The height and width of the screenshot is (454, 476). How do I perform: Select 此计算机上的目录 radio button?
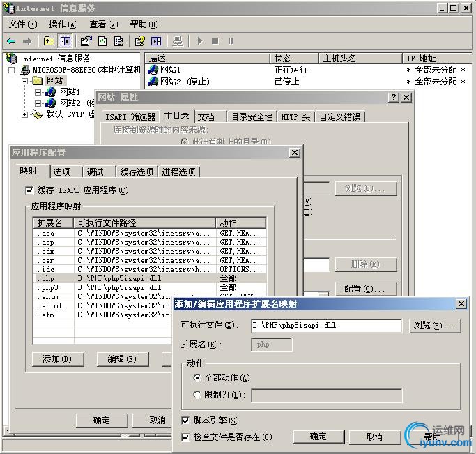click(184, 142)
